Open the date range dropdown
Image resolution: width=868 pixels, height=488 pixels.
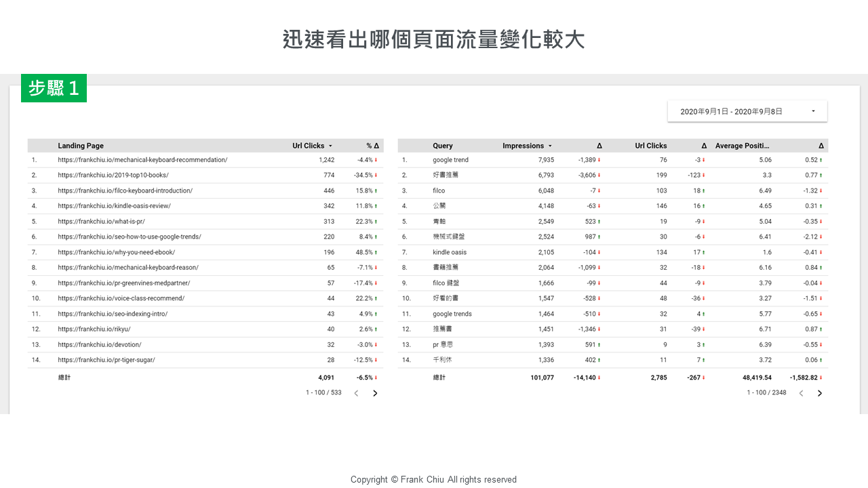pyautogui.click(x=747, y=111)
